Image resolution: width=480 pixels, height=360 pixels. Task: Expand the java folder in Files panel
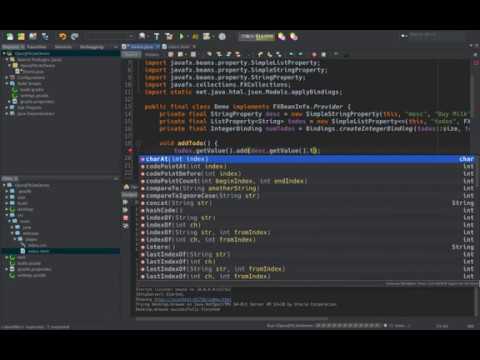point(13,227)
